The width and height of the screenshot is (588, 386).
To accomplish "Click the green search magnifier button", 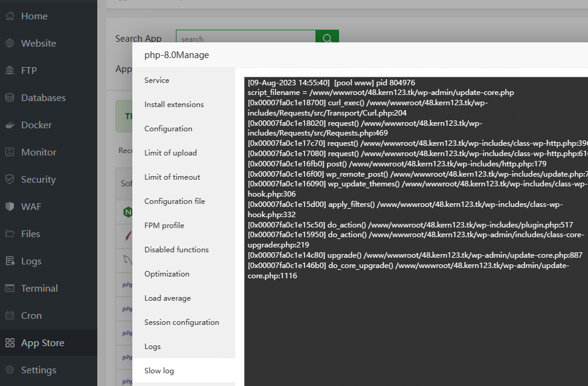I will (x=327, y=39).
